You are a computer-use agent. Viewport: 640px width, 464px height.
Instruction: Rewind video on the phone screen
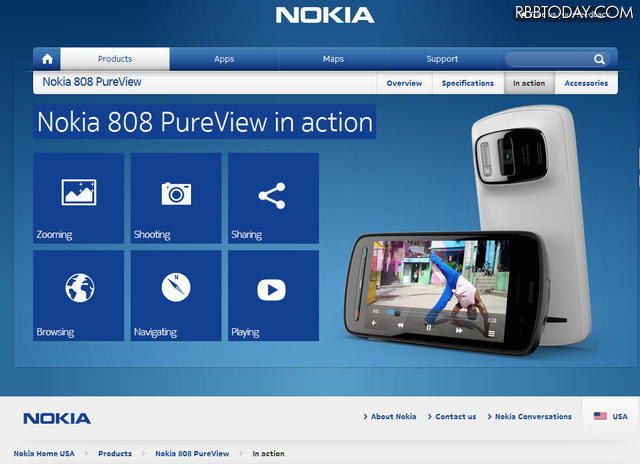click(x=400, y=325)
